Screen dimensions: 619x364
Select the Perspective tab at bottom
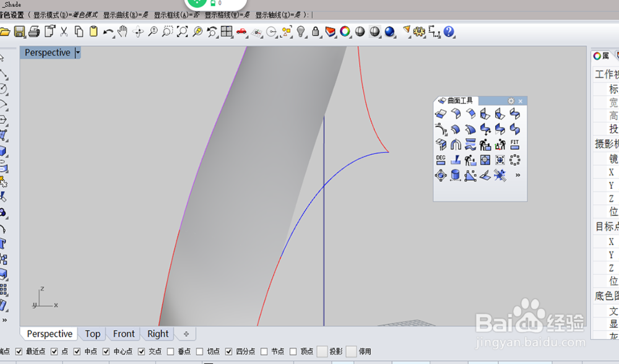(50, 334)
